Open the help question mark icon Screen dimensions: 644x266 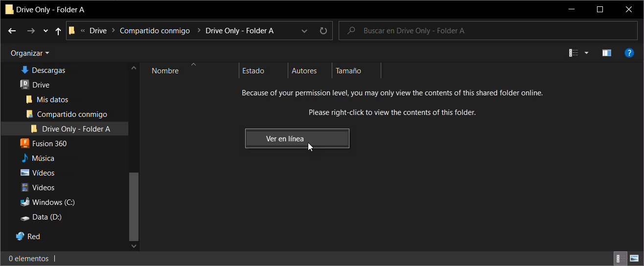pos(630,53)
